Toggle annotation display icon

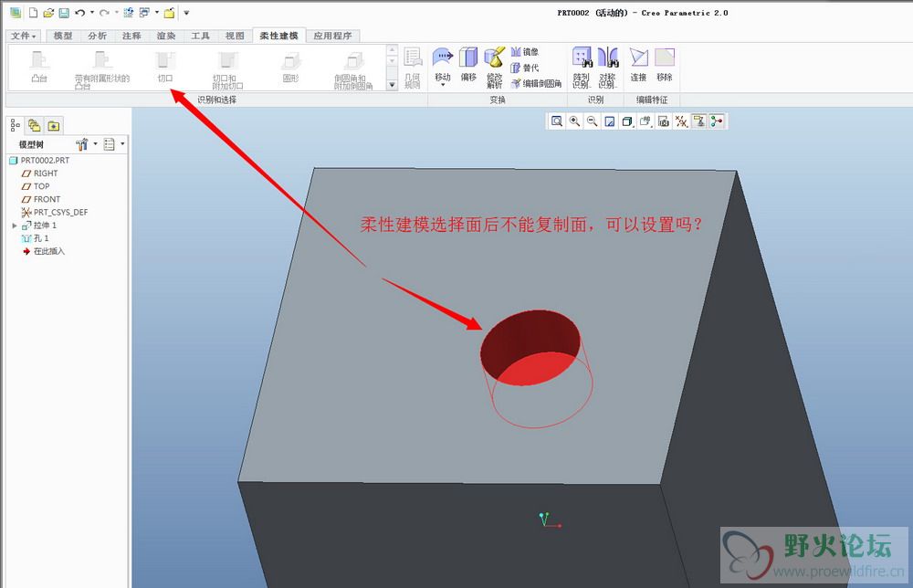tap(698, 121)
